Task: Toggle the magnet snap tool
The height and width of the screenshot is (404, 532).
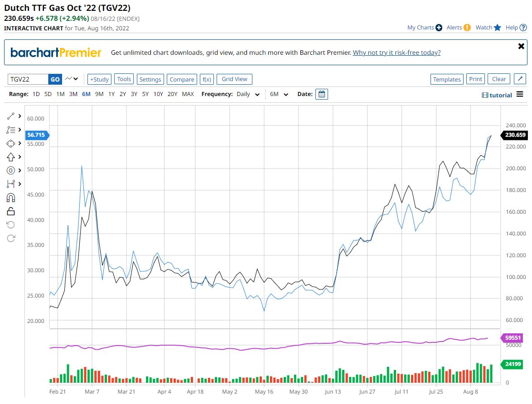Action: pyautogui.click(x=11, y=197)
